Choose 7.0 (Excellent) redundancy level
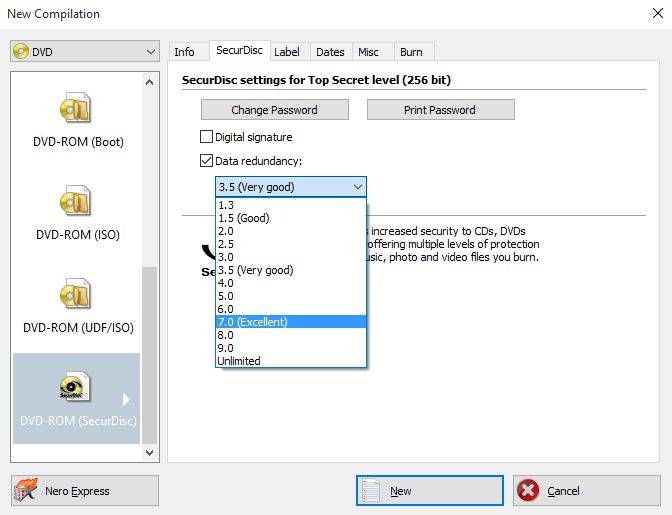This screenshot has height=515, width=672. (291, 322)
